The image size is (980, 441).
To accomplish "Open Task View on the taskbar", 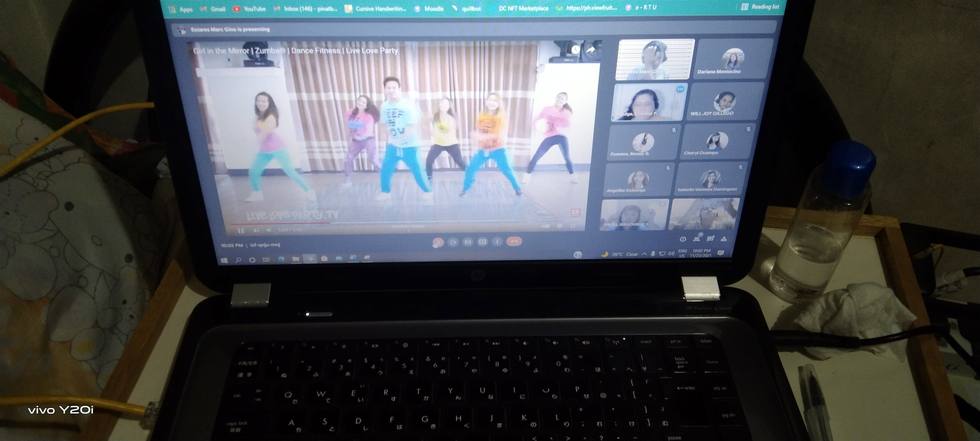I will [x=266, y=260].
